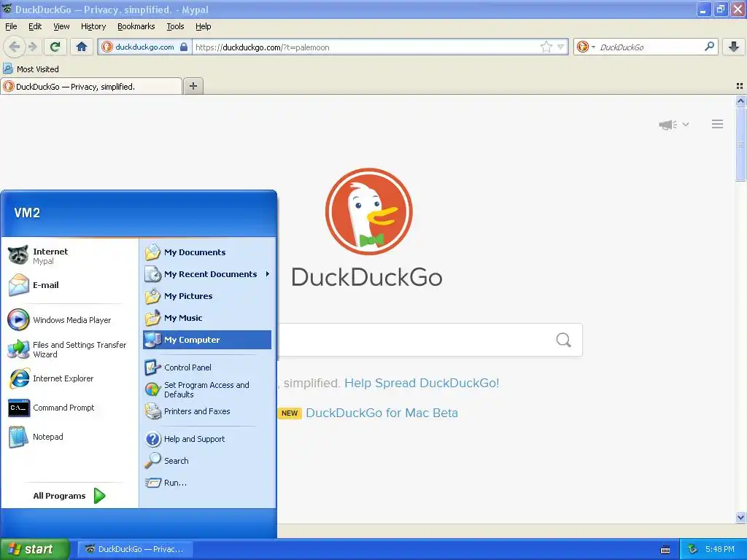747x560 pixels.
Task: Click the vertical scrollbar thumb
Action: click(x=740, y=144)
